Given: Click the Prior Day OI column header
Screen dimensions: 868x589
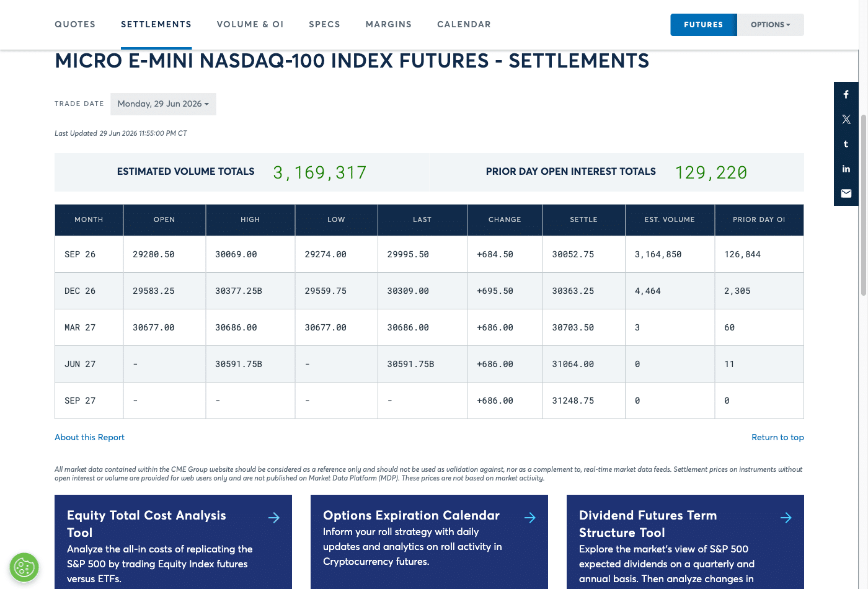Looking at the screenshot, I should [x=759, y=219].
